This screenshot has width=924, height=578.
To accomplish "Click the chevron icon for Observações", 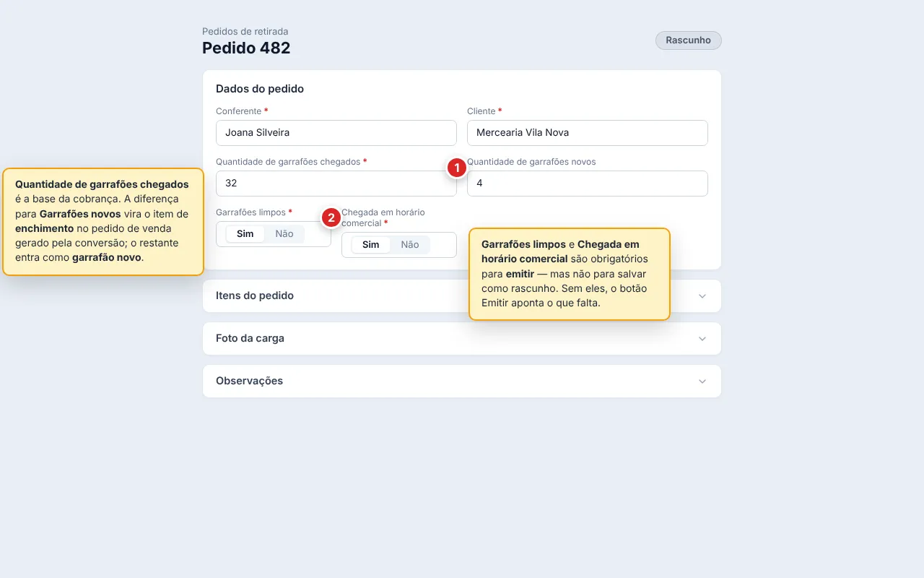I will (702, 381).
